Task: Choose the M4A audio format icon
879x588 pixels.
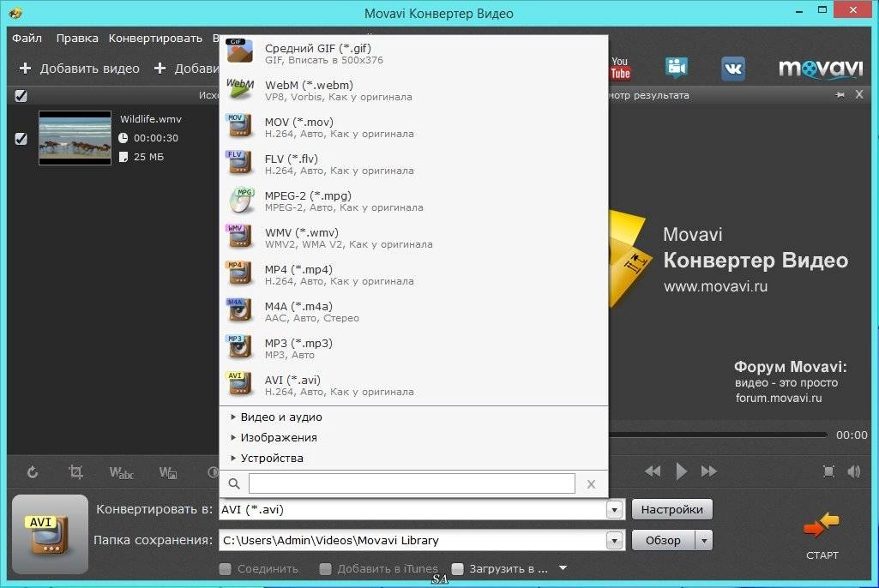Action: tap(239, 310)
